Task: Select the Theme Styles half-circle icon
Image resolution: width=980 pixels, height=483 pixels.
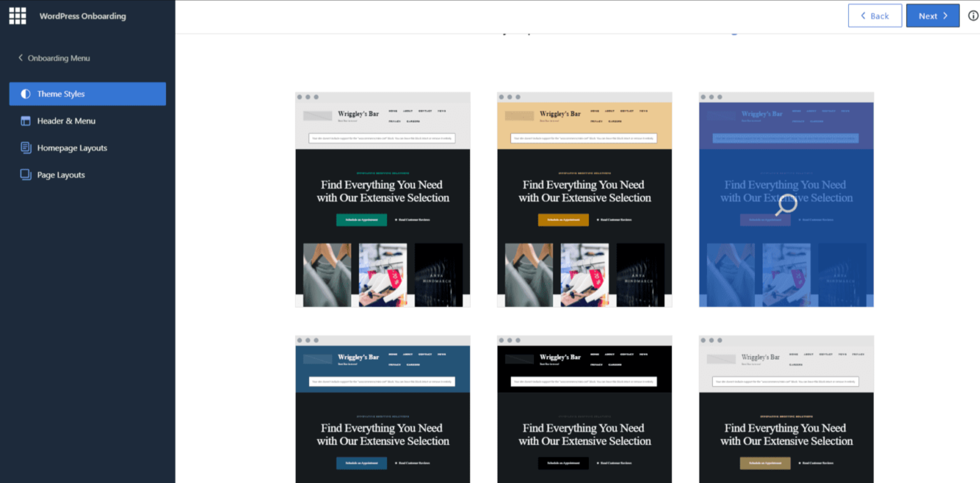Action: point(26,94)
